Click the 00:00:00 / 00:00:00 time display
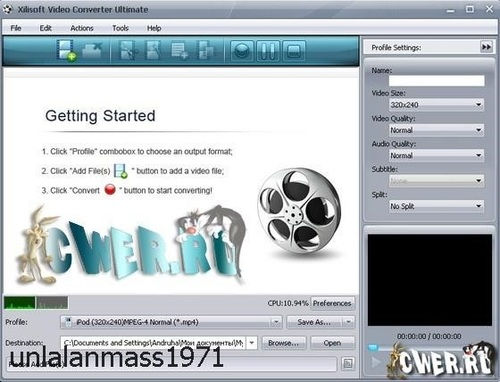The image size is (500, 382). [429, 336]
